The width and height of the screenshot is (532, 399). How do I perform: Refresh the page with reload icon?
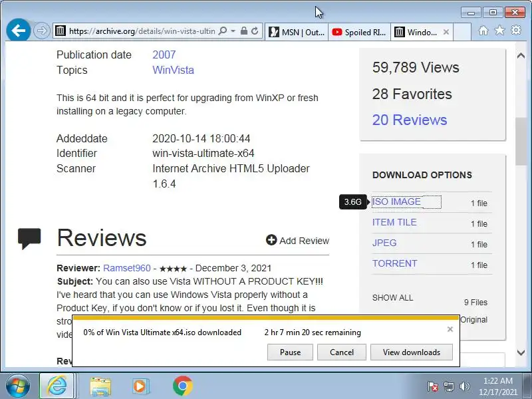tap(255, 31)
